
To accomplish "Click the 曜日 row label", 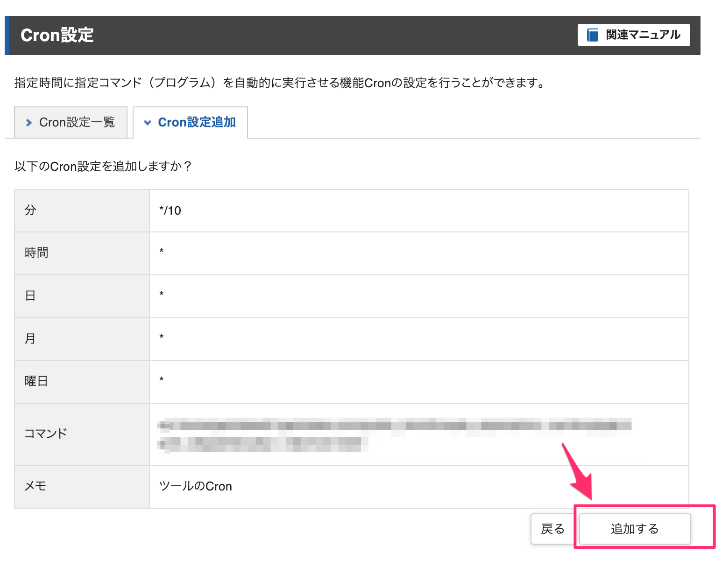I will pos(36,381).
